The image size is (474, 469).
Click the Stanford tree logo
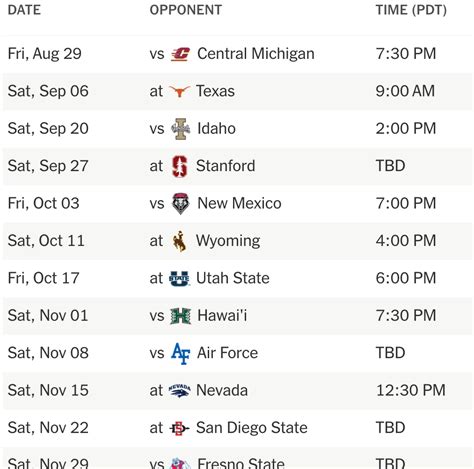coord(180,166)
